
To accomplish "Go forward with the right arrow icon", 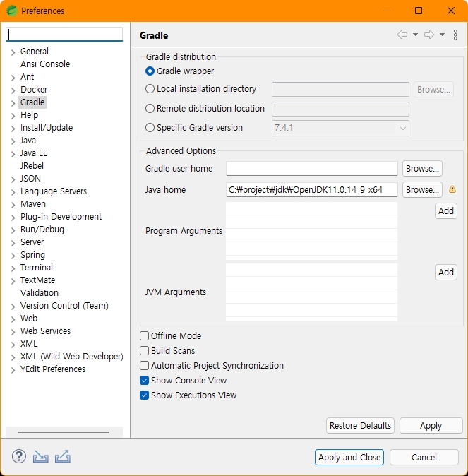I will 429,35.
